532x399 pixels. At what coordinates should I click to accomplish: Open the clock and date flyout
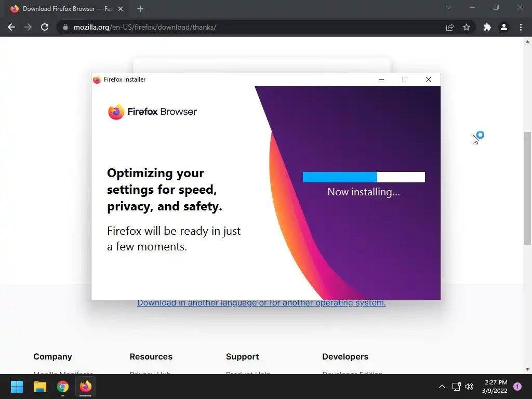tap(495, 387)
